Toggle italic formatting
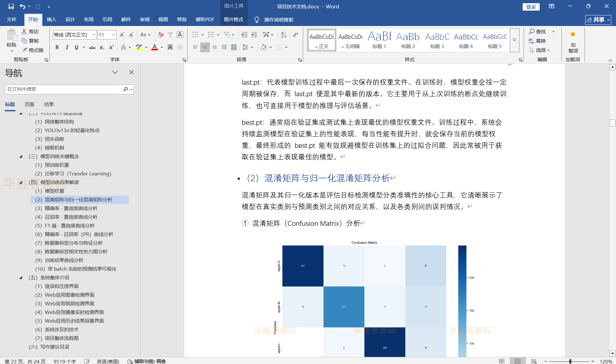This screenshot has height=364, width=616. coord(67,47)
